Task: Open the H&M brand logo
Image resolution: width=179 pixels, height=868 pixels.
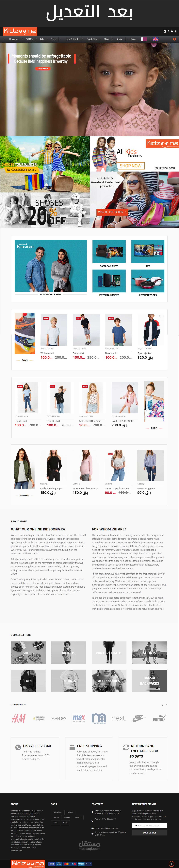Action: (19, 719)
